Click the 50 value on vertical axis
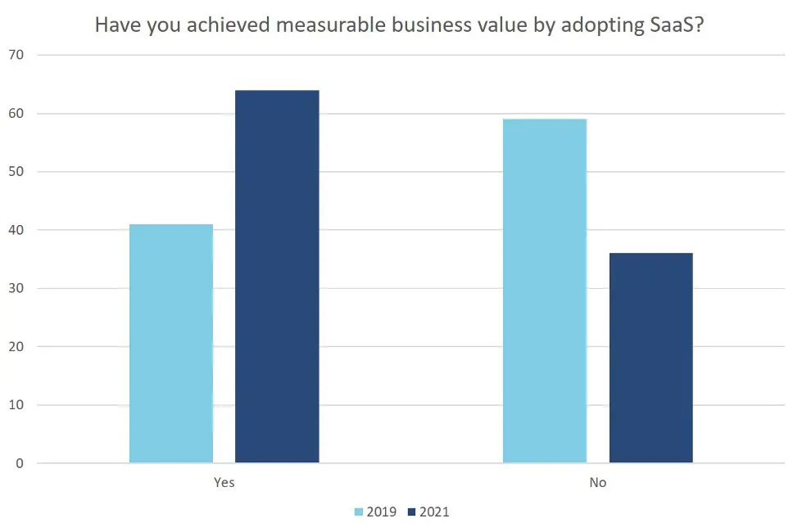The height and width of the screenshot is (532, 802). (x=16, y=172)
